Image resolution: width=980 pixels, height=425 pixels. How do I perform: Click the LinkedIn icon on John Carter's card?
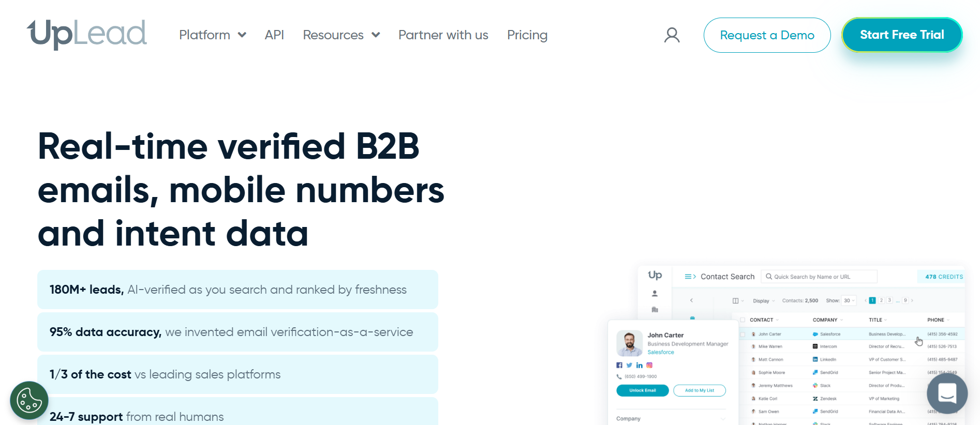click(x=640, y=365)
